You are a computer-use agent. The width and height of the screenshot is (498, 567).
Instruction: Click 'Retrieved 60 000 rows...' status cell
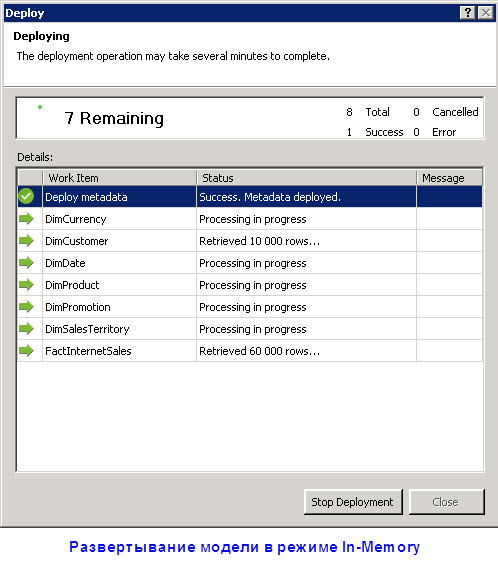coord(306,351)
